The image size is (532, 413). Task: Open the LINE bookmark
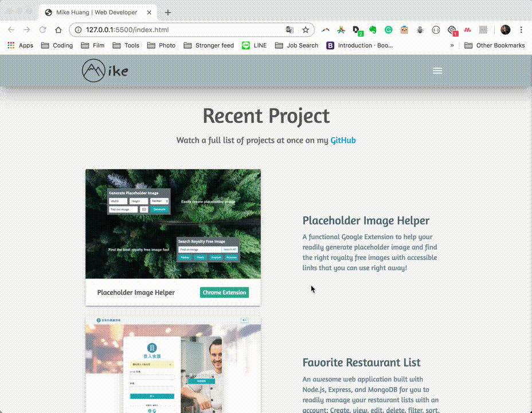tap(254, 45)
